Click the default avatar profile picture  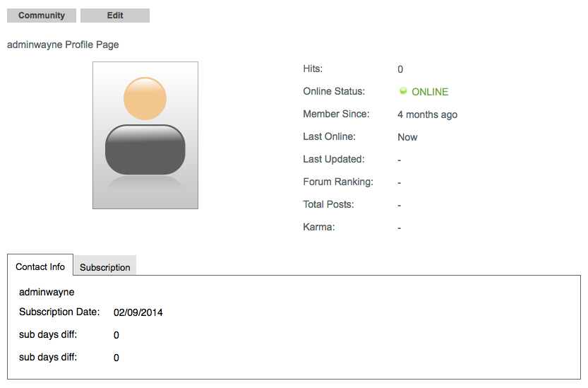coord(145,135)
